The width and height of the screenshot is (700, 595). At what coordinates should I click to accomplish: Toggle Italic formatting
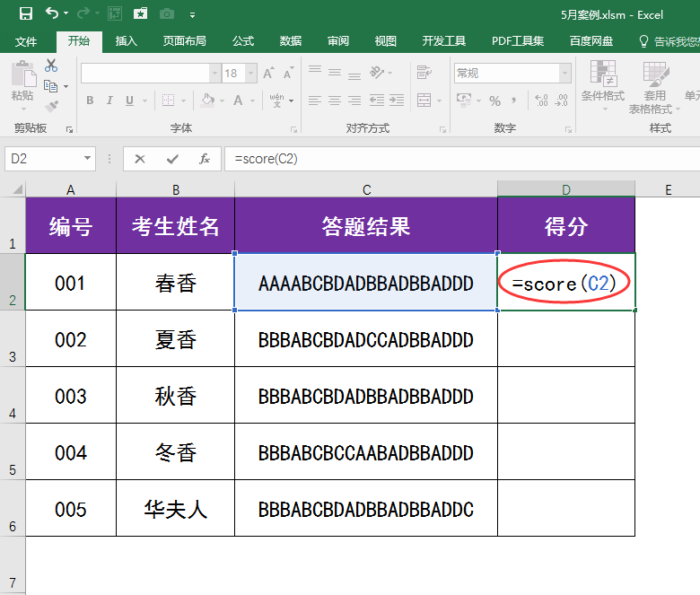(109, 101)
